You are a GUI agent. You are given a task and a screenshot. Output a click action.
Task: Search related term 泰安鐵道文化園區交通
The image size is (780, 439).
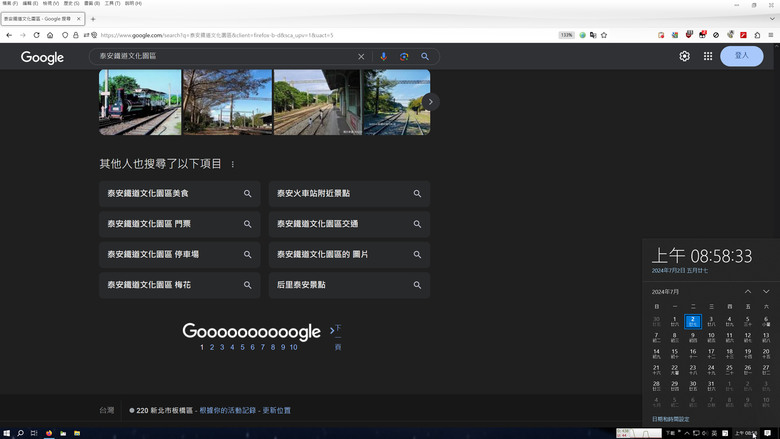(x=349, y=224)
